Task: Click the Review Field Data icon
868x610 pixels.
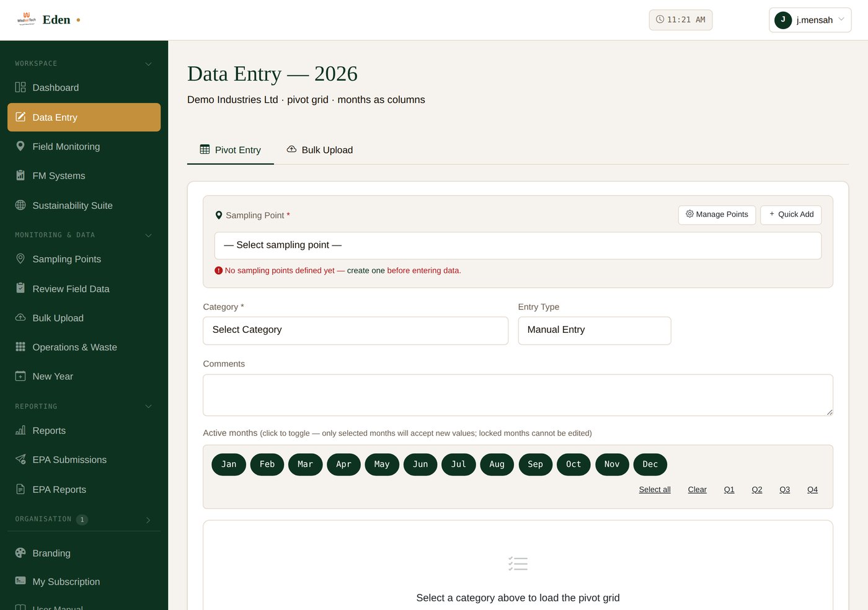Action: point(20,288)
